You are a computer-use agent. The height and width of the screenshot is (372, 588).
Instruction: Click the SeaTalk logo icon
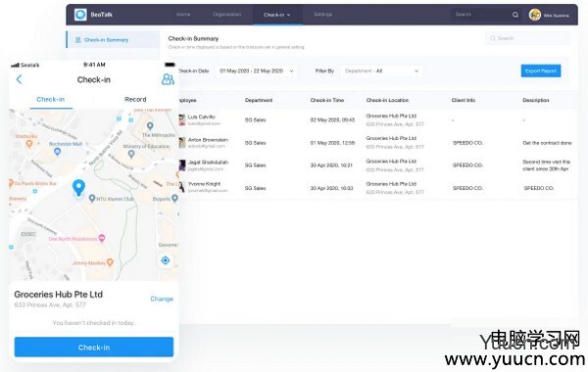click(x=80, y=15)
